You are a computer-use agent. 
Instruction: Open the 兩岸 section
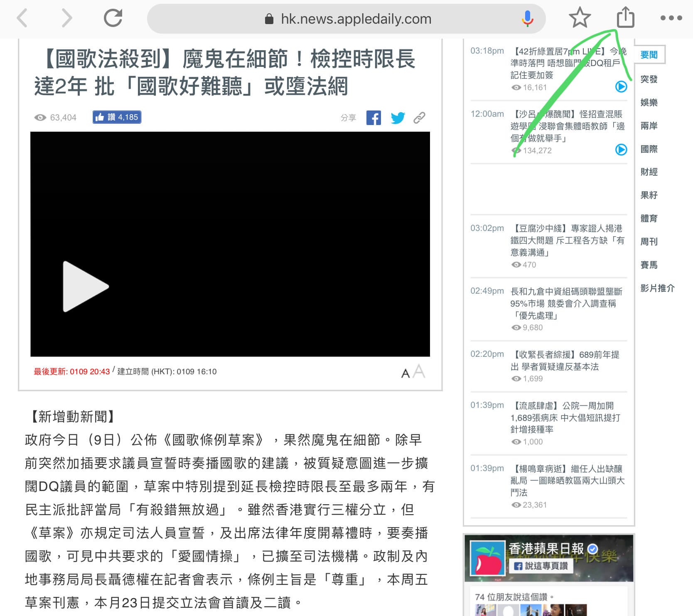pos(649,125)
